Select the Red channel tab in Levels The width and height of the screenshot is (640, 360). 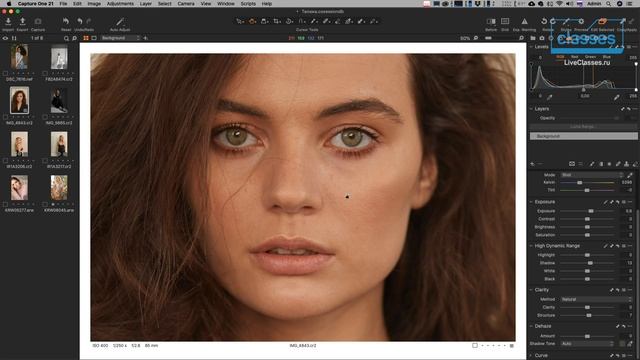(575, 57)
